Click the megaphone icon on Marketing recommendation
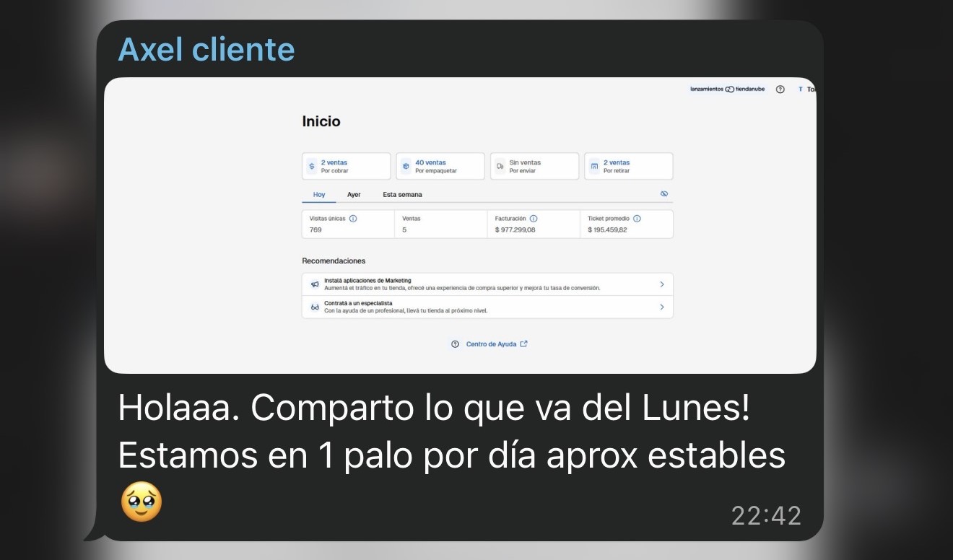953x560 pixels. pos(313,284)
